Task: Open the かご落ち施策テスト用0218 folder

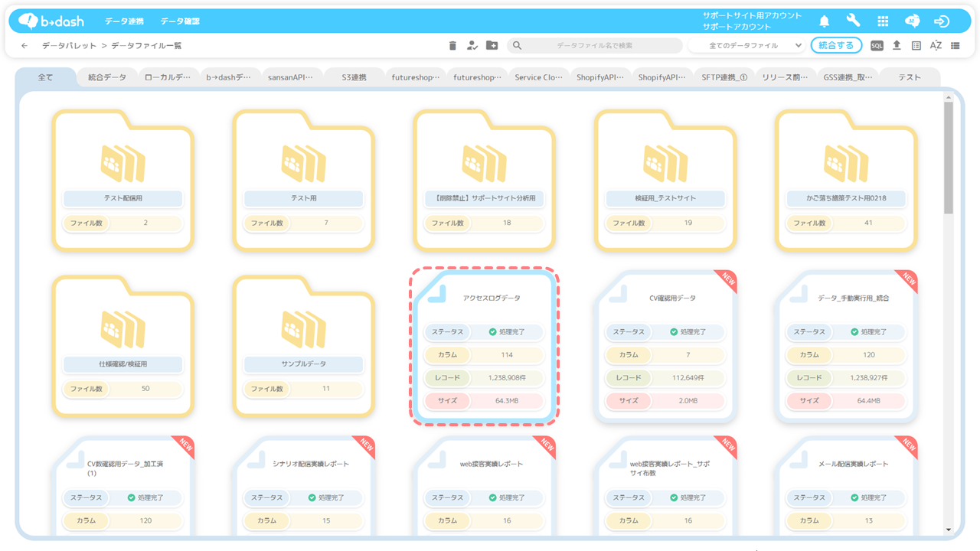Action: 846,180
